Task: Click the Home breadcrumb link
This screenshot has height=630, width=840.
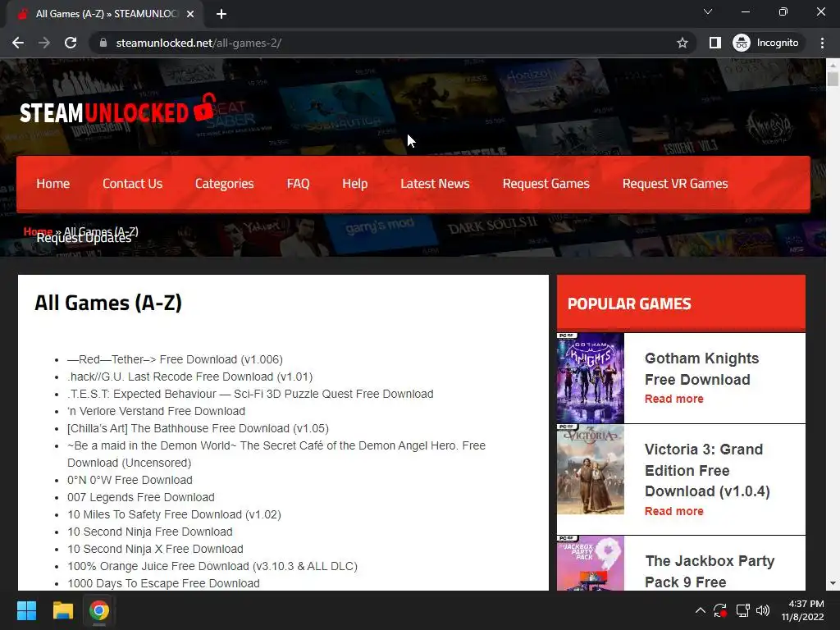Action: pyautogui.click(x=38, y=231)
